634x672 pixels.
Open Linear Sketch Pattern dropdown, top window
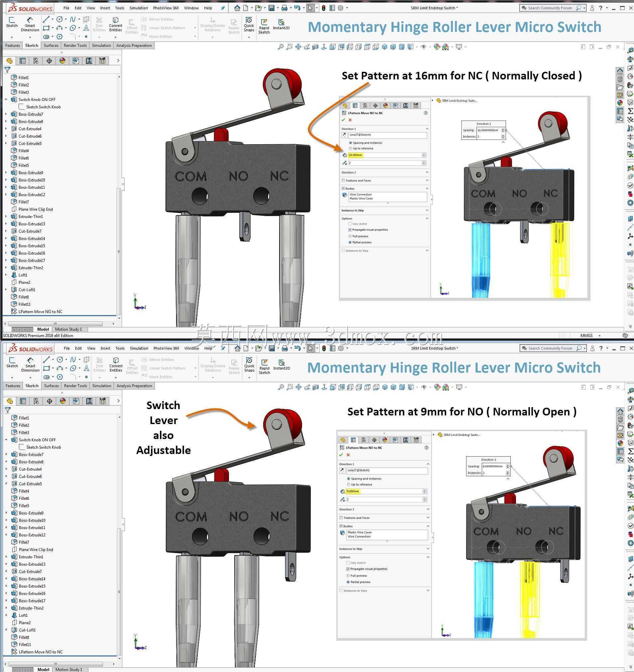(195, 28)
